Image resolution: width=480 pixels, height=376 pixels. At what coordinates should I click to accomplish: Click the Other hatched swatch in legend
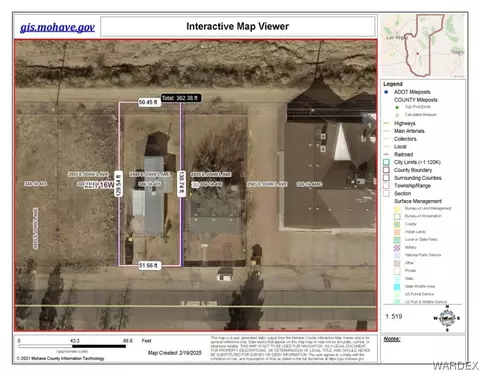pos(397,263)
